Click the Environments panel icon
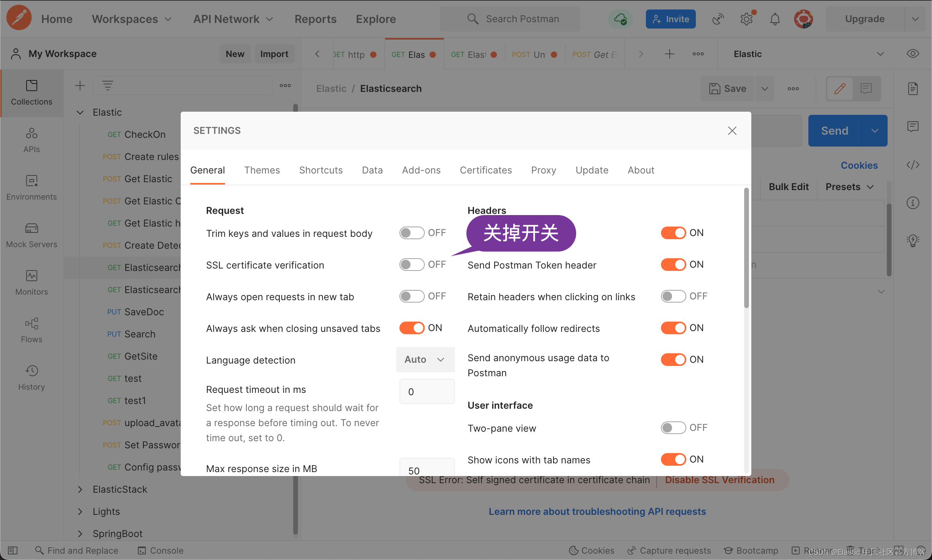Image resolution: width=932 pixels, height=560 pixels. (x=31, y=181)
